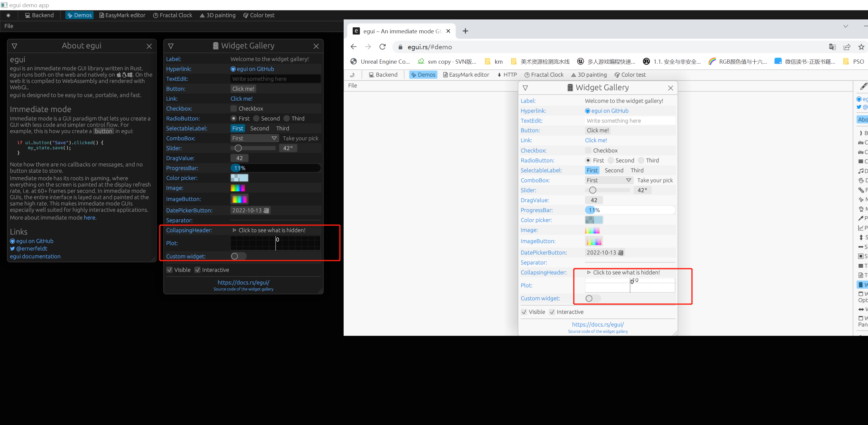Open File menu in browser demo
Image resolution: width=868 pixels, height=425 pixels.
[x=352, y=86]
